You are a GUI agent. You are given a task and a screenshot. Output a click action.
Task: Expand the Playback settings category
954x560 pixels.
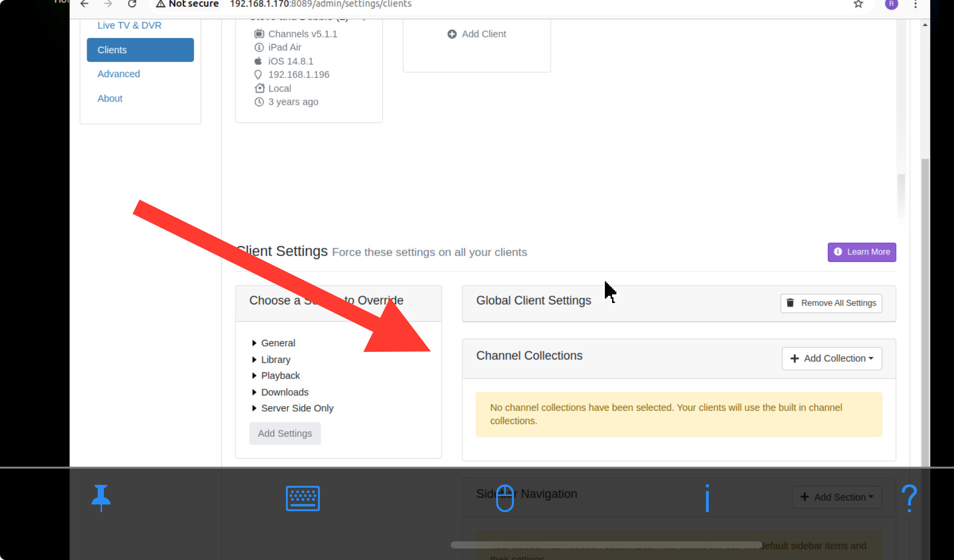coord(280,376)
